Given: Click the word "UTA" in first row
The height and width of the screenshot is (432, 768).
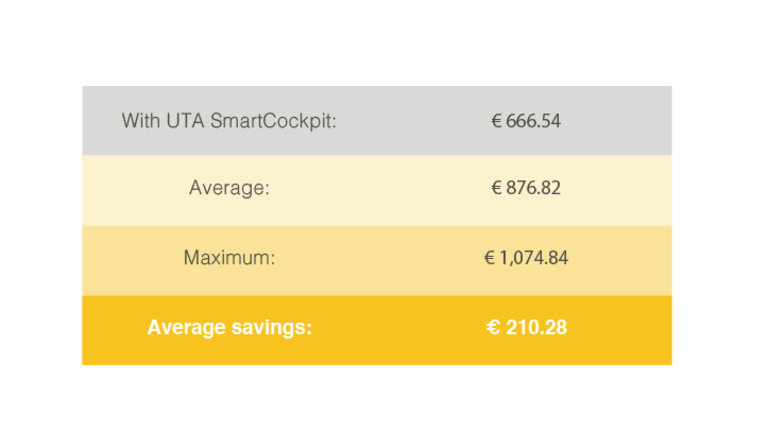Looking at the screenshot, I should click(185, 120).
